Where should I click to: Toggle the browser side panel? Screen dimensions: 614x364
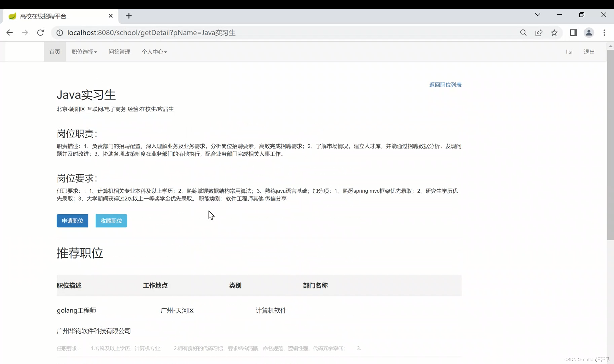(x=573, y=33)
